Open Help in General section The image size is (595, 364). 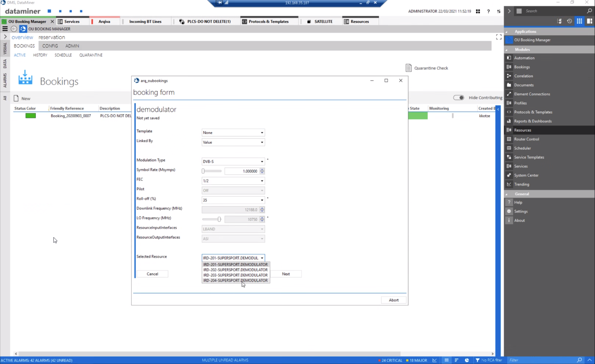(518, 202)
